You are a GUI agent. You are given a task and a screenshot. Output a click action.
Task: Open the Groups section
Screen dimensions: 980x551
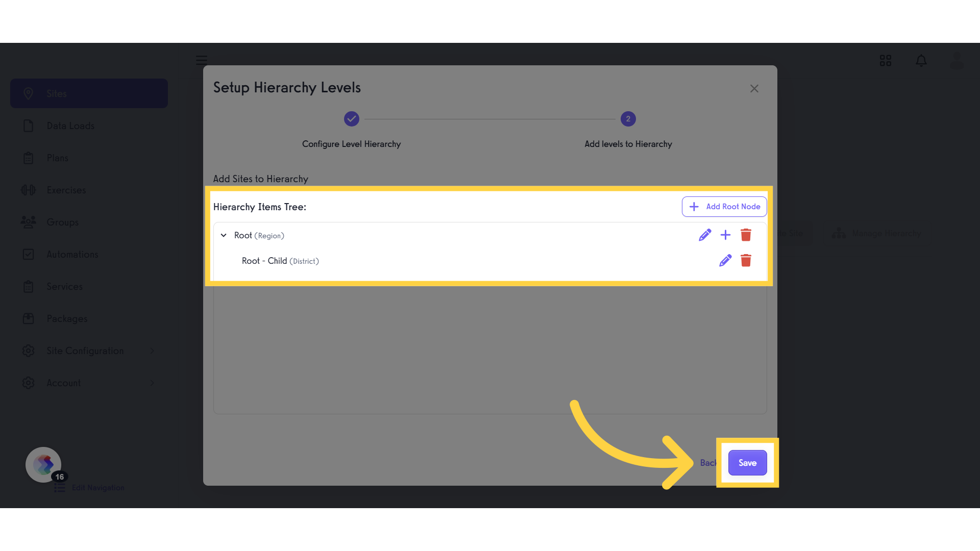coord(63,222)
